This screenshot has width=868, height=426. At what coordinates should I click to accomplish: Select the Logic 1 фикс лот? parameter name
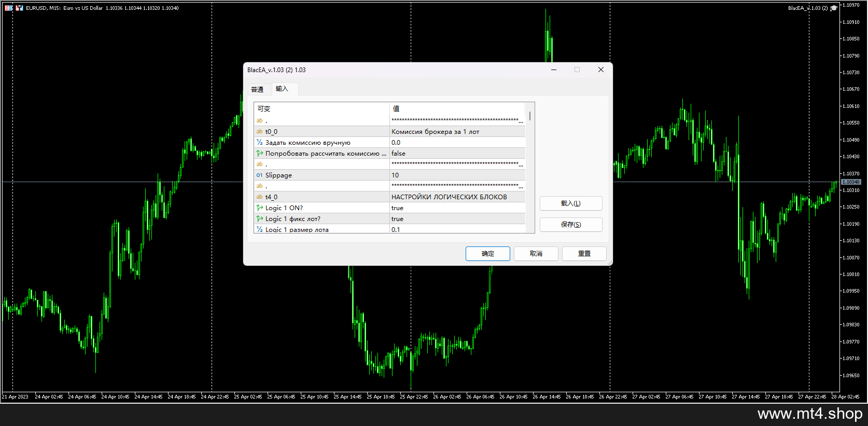(x=293, y=219)
